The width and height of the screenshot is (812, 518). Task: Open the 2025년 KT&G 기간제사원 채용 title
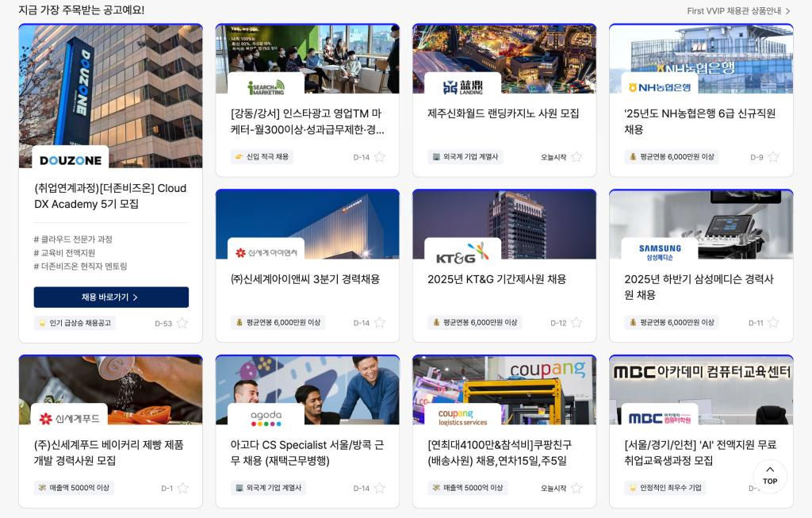496,279
